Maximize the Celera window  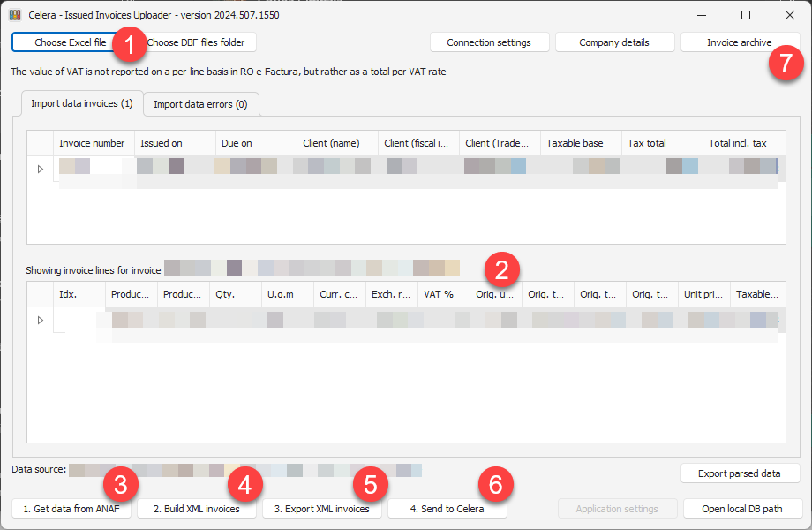(x=746, y=15)
